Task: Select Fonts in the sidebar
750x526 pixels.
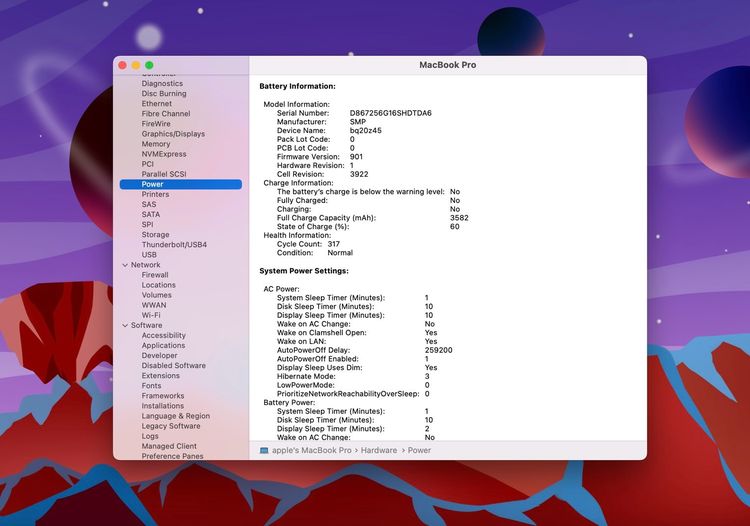Action: [x=151, y=385]
